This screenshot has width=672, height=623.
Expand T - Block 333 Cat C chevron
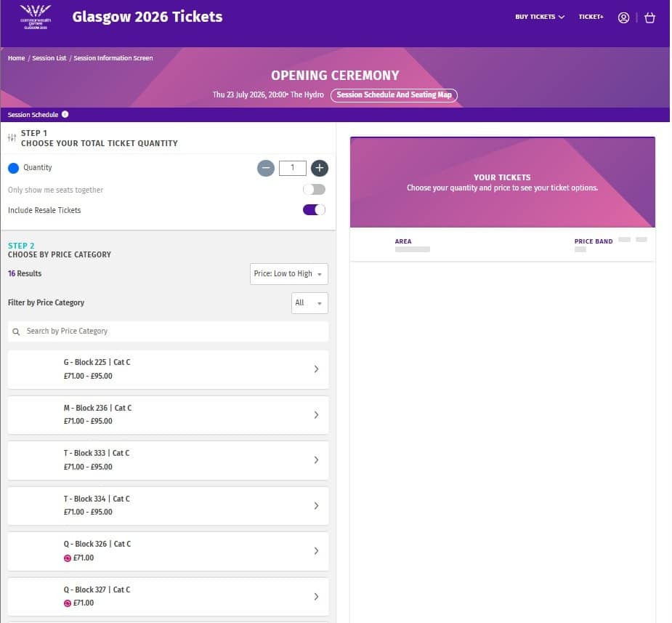[316, 460]
